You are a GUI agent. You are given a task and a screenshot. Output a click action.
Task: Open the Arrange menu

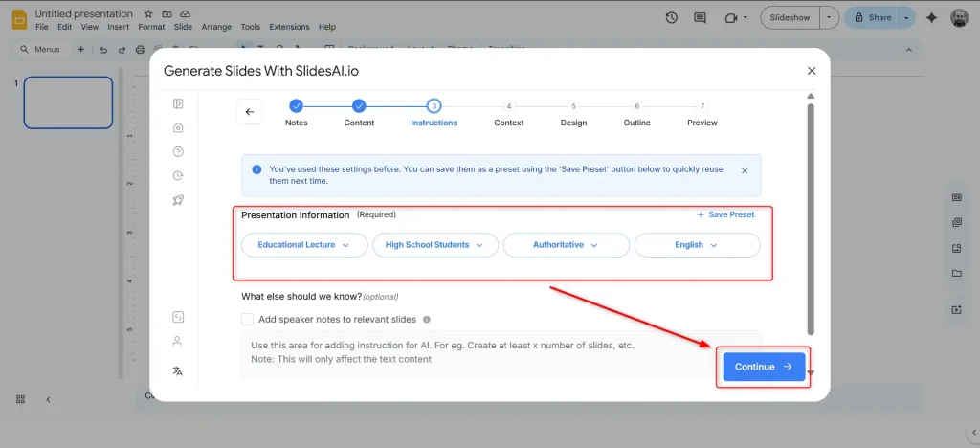pos(216,27)
